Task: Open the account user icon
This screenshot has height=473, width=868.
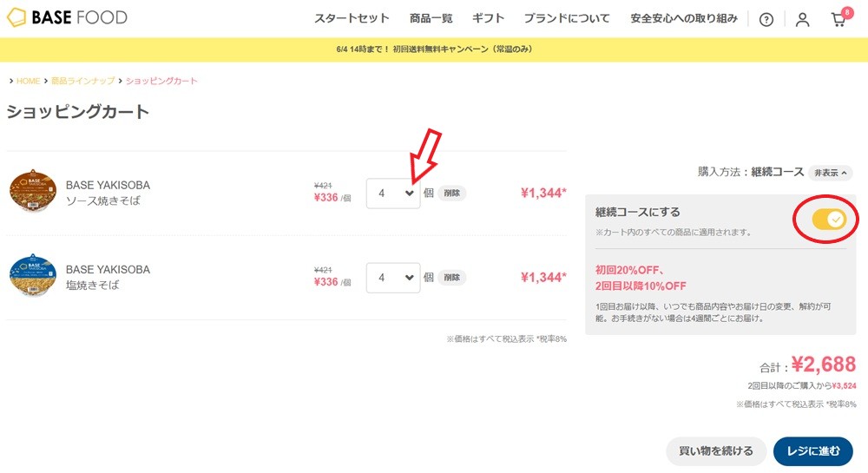Action: coord(802,20)
